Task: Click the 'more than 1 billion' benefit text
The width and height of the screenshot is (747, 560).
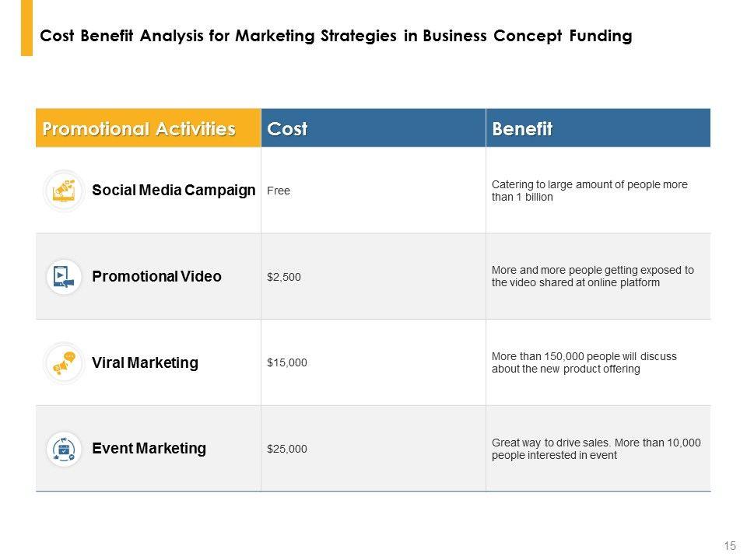Action: click(590, 191)
